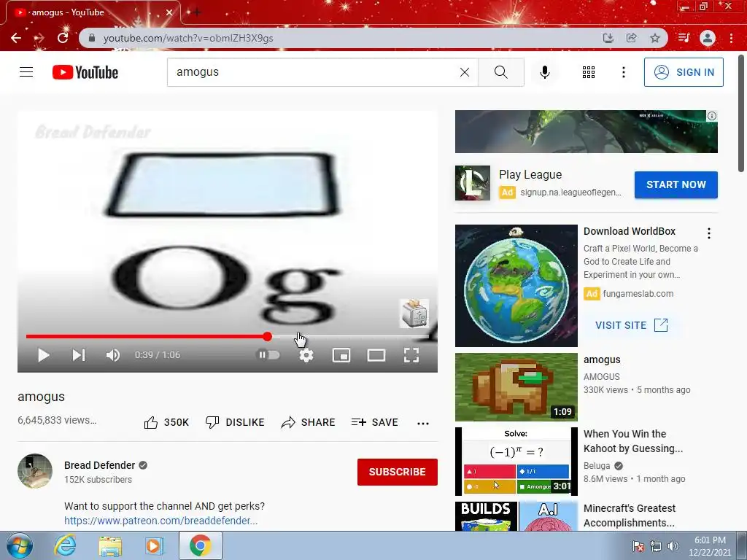Open the Kahoot video thumbnail
747x560 pixels.
point(516,462)
